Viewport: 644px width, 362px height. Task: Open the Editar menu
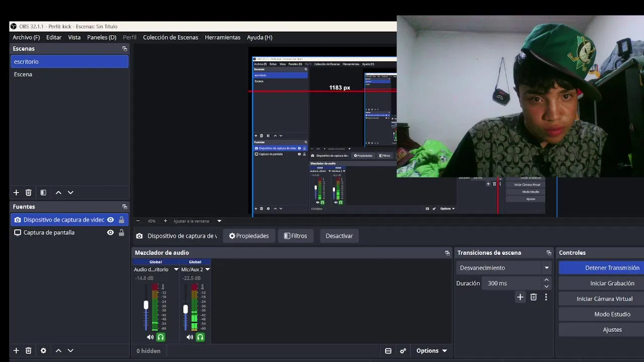point(54,37)
